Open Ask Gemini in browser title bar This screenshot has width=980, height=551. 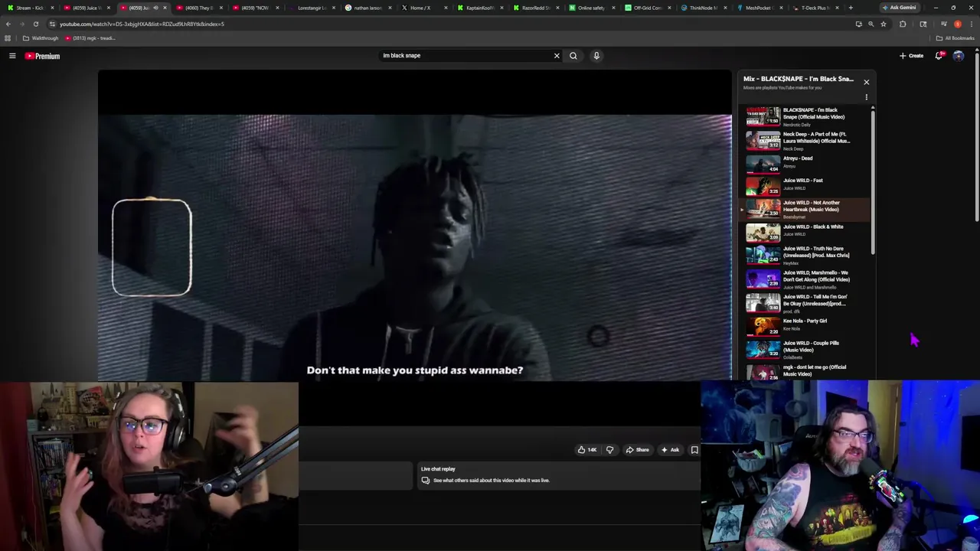pyautogui.click(x=899, y=8)
